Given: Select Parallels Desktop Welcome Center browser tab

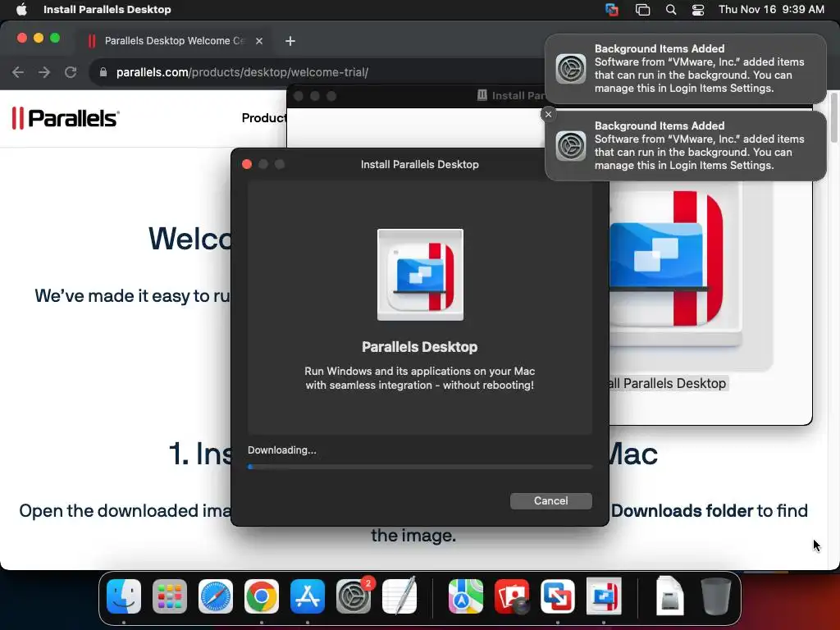Looking at the screenshot, I should tap(175, 41).
